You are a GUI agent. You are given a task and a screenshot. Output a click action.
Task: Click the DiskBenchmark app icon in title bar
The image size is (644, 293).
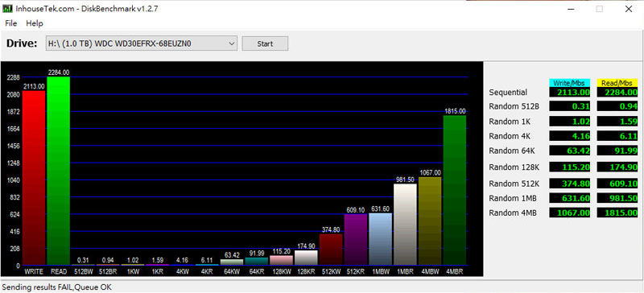(x=7, y=9)
